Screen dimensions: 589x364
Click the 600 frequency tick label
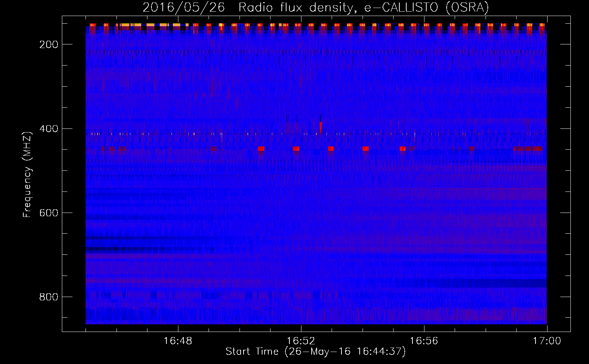click(49, 213)
